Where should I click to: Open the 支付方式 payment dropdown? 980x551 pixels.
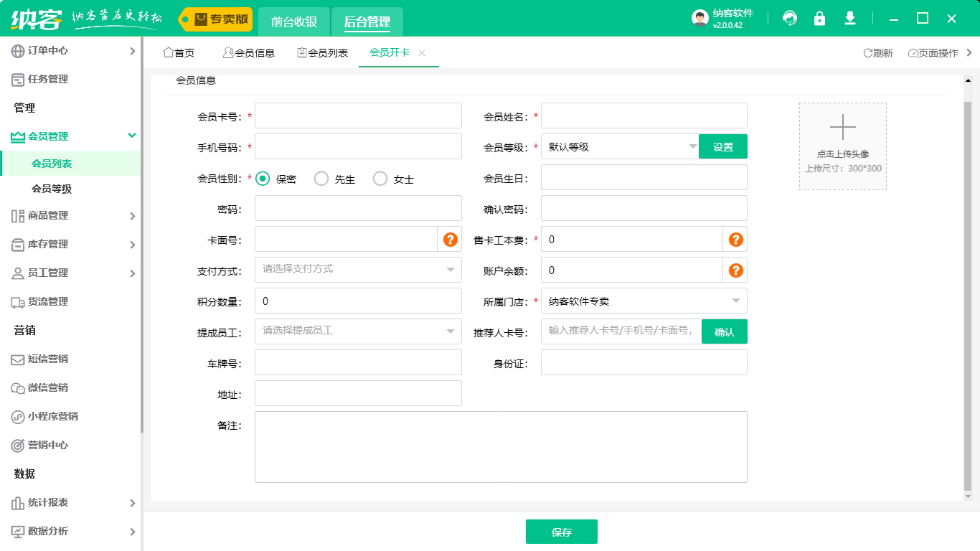[358, 270]
